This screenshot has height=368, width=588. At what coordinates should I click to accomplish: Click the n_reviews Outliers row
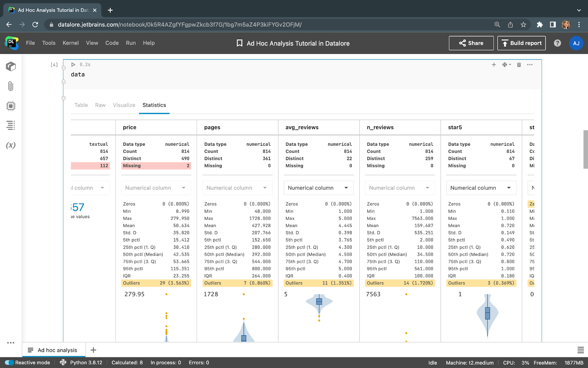coord(400,283)
